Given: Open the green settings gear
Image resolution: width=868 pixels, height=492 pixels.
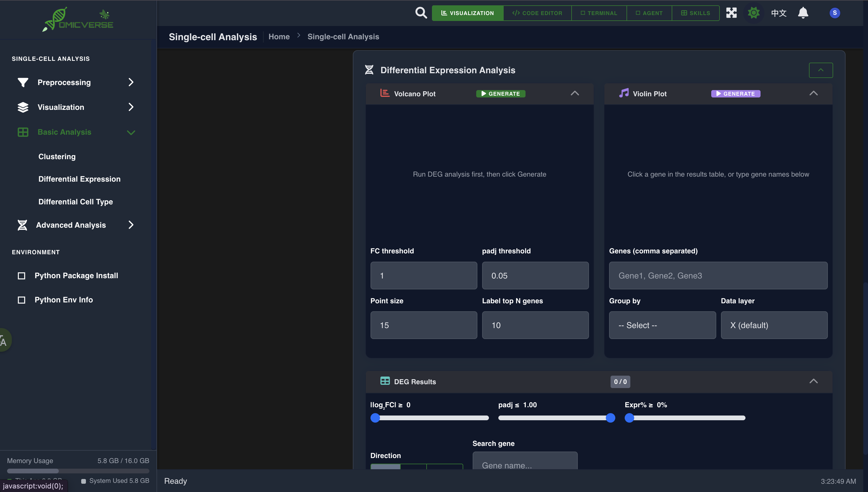Looking at the screenshot, I should coord(753,12).
